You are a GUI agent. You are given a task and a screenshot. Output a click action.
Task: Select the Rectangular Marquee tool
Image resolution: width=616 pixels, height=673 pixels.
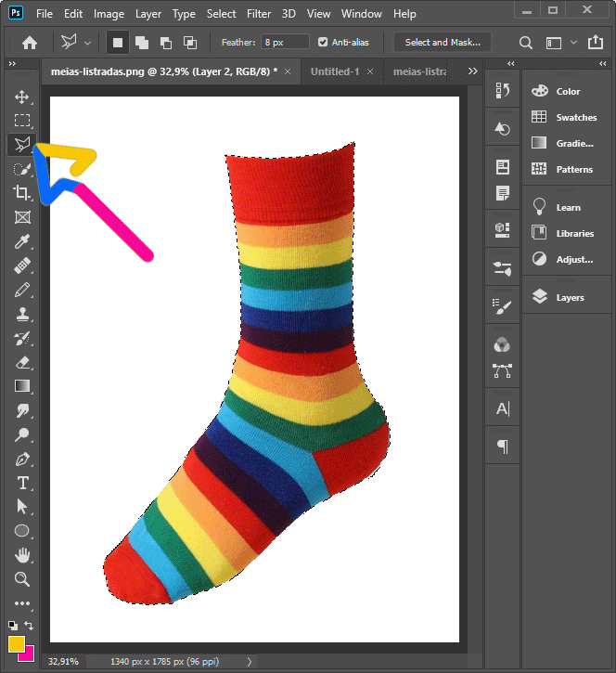click(x=22, y=120)
